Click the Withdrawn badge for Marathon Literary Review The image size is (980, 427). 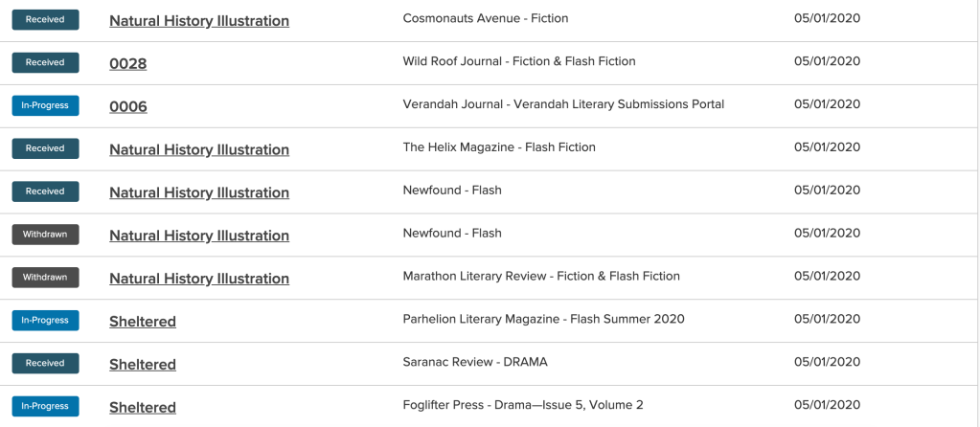[45, 278]
